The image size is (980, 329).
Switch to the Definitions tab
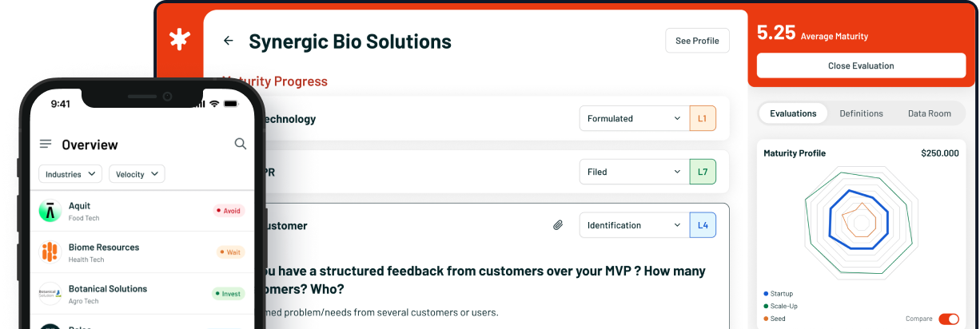861,113
